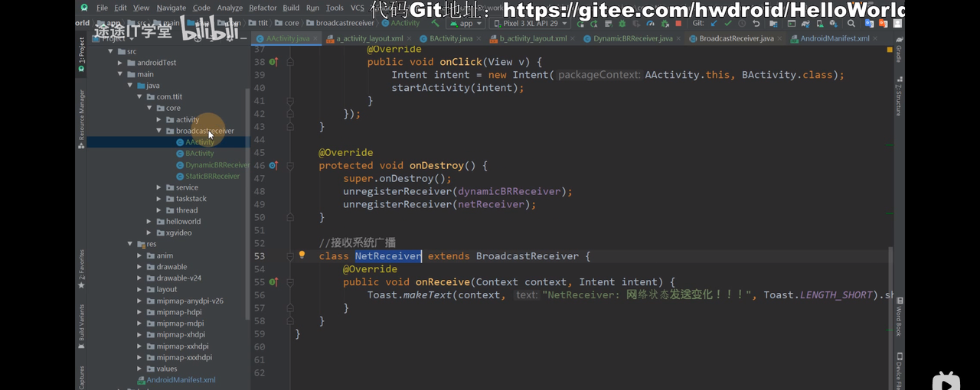Click the project tree vertical scrollbar
Image resolution: width=980 pixels, height=390 pixels.
[247, 204]
